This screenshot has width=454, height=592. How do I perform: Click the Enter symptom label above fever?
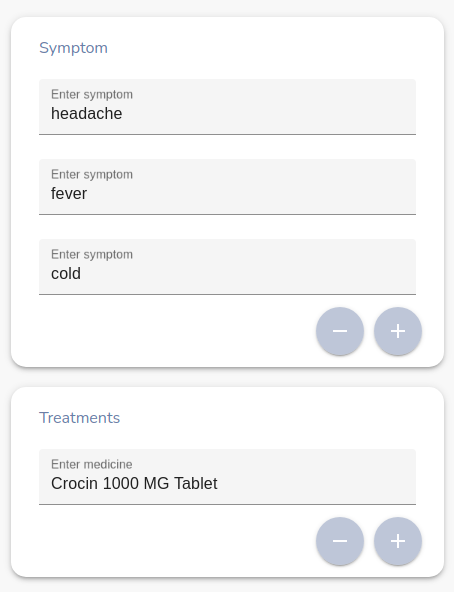[92, 175]
